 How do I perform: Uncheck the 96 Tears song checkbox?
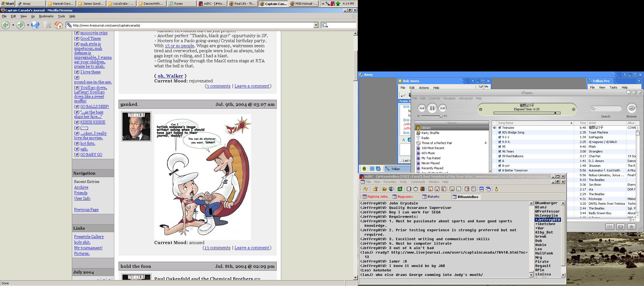point(499,151)
